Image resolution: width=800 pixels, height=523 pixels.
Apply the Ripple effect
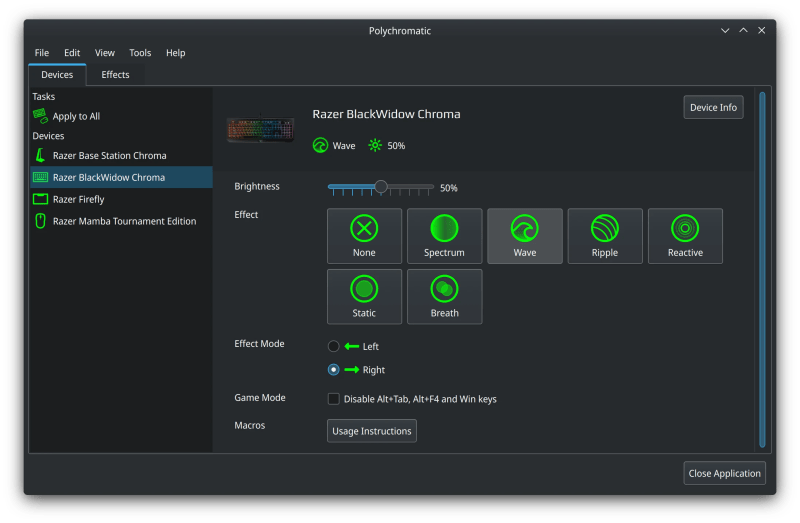tap(605, 236)
